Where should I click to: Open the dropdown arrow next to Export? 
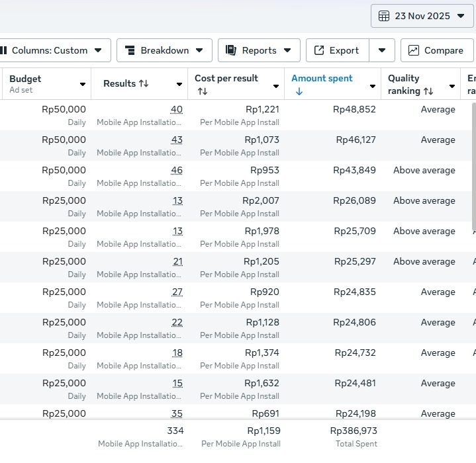pos(382,50)
